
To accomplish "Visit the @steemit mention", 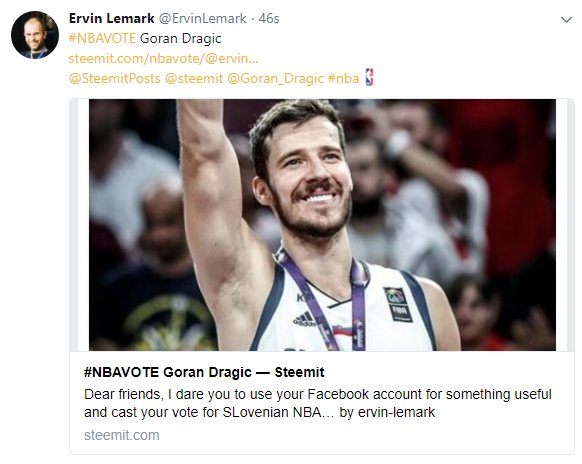I will (x=194, y=79).
